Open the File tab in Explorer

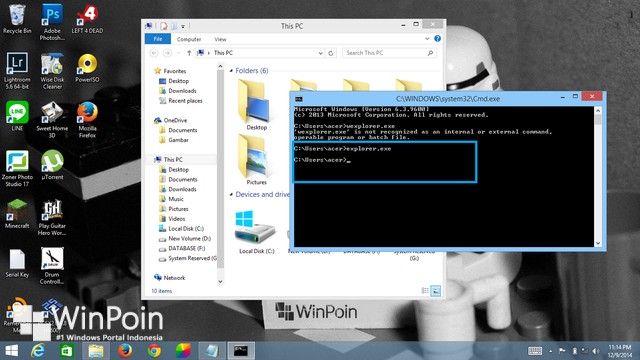click(x=158, y=39)
